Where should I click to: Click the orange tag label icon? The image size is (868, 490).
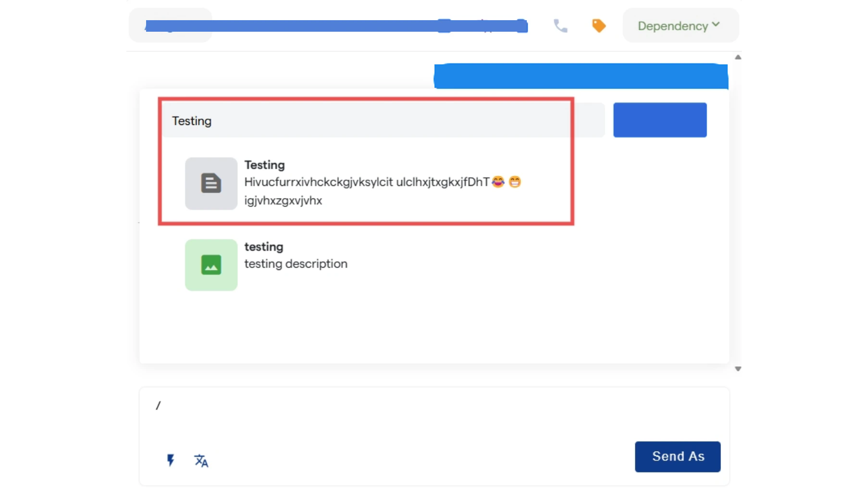tap(598, 25)
